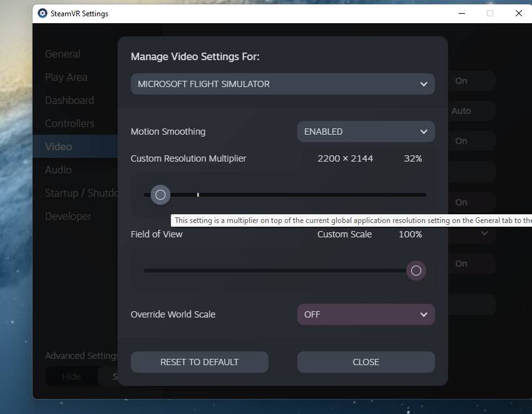Toggle the topmost On switch behind dialog
This screenshot has height=414, width=532.
tap(472, 81)
